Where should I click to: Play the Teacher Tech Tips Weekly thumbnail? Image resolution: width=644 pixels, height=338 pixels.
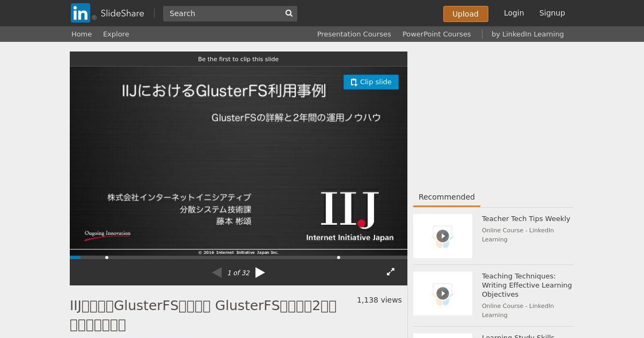point(443,236)
